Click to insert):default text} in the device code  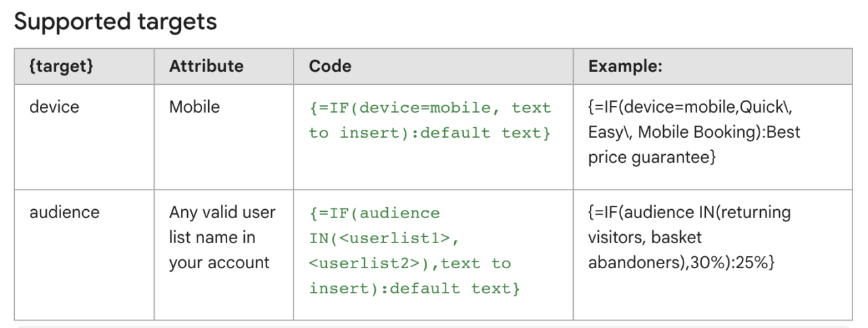tap(430, 133)
